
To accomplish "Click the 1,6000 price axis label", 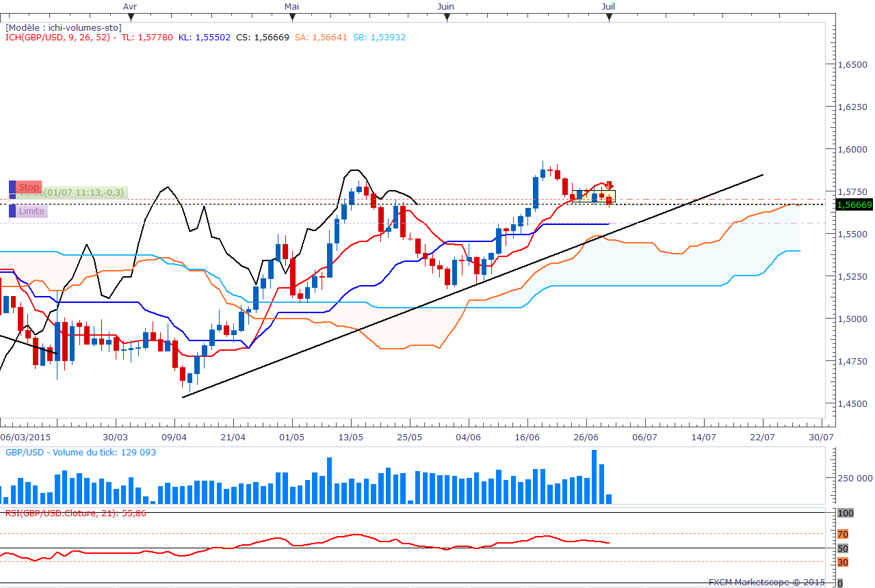I will click(853, 149).
